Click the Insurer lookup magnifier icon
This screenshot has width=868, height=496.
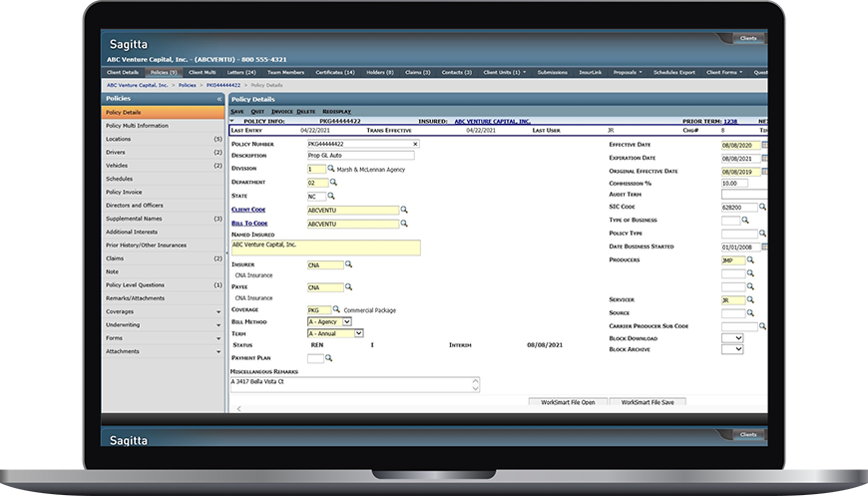coord(349,264)
